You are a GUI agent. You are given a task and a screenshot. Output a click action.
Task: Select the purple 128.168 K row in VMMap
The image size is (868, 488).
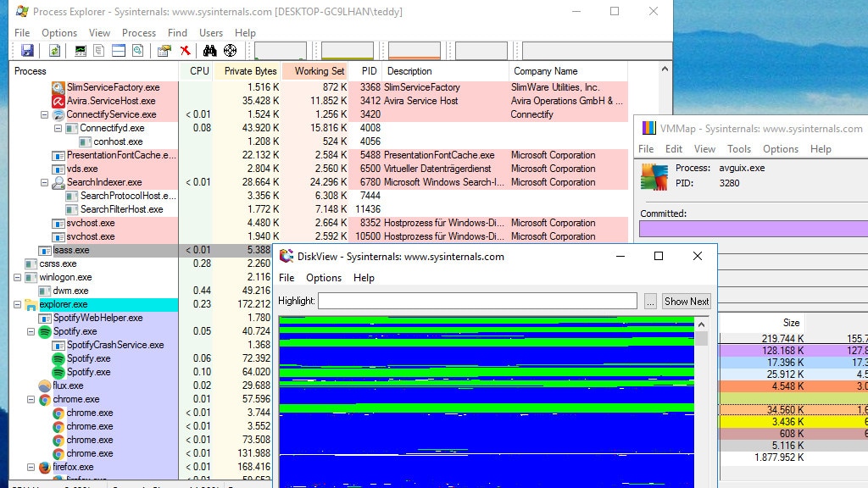point(793,350)
